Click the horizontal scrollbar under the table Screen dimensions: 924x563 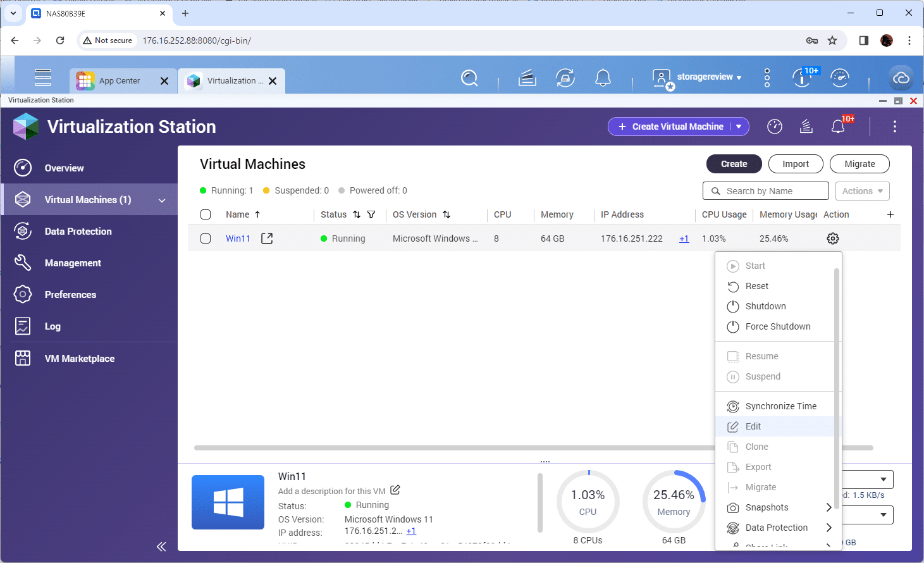point(533,448)
